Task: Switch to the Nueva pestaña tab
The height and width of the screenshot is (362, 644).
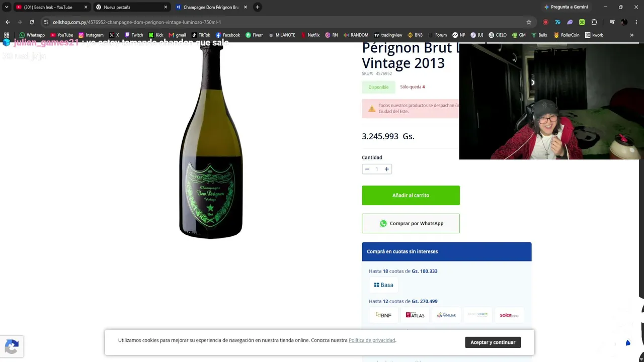Action: [x=132, y=7]
